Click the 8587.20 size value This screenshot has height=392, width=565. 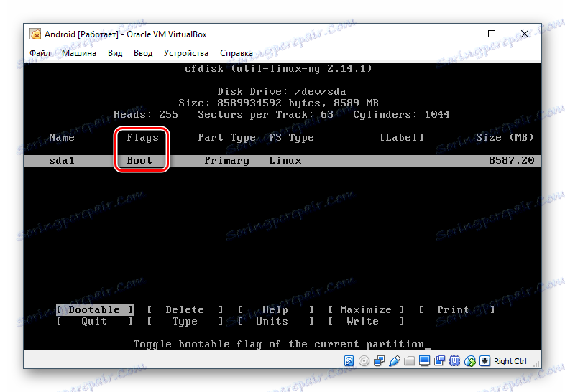[511, 161]
